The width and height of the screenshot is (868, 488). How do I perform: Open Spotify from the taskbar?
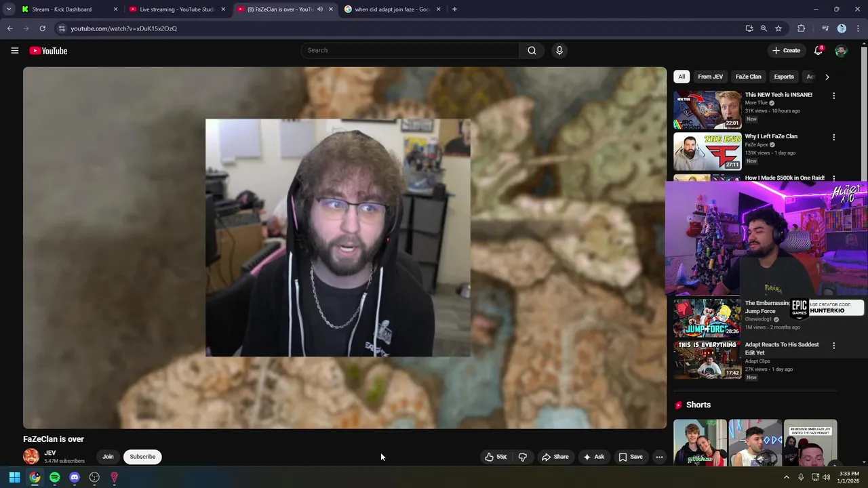point(54,477)
